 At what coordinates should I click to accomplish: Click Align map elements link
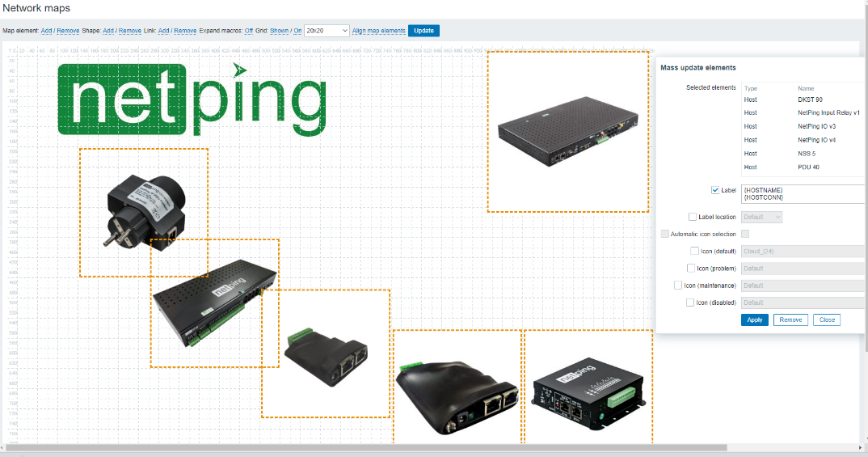click(379, 31)
